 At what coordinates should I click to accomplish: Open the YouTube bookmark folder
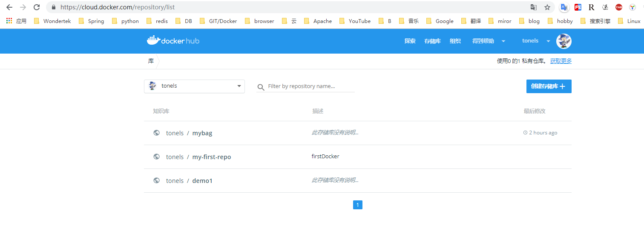(355, 21)
